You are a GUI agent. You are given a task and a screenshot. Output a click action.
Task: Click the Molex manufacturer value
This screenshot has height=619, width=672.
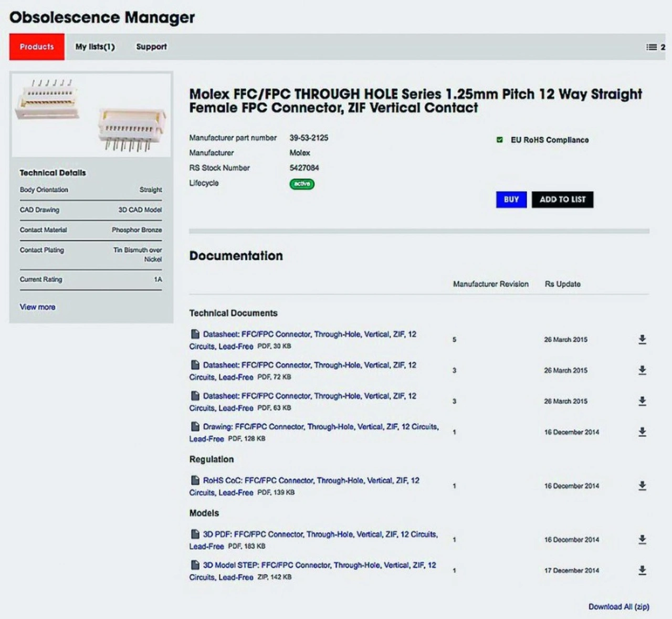click(x=300, y=153)
